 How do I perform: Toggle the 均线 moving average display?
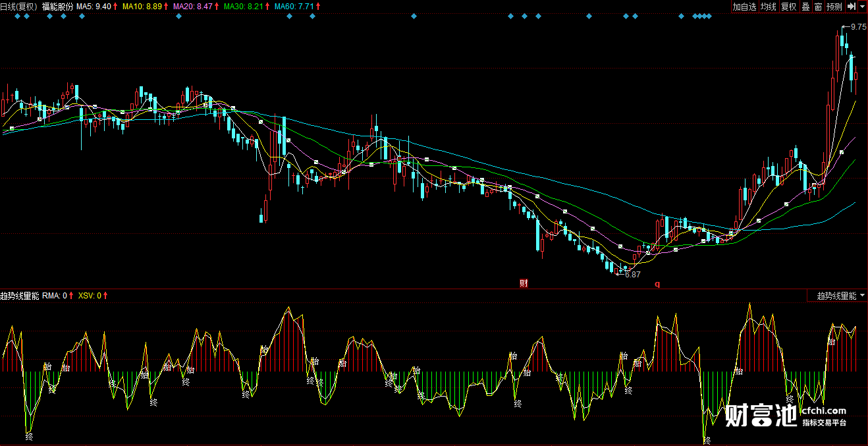(x=768, y=7)
